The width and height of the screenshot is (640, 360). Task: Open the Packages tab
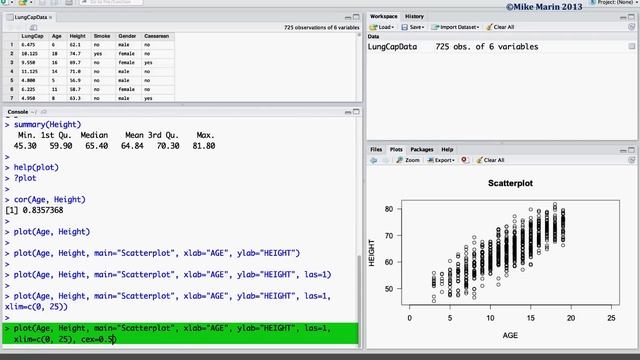pos(422,149)
